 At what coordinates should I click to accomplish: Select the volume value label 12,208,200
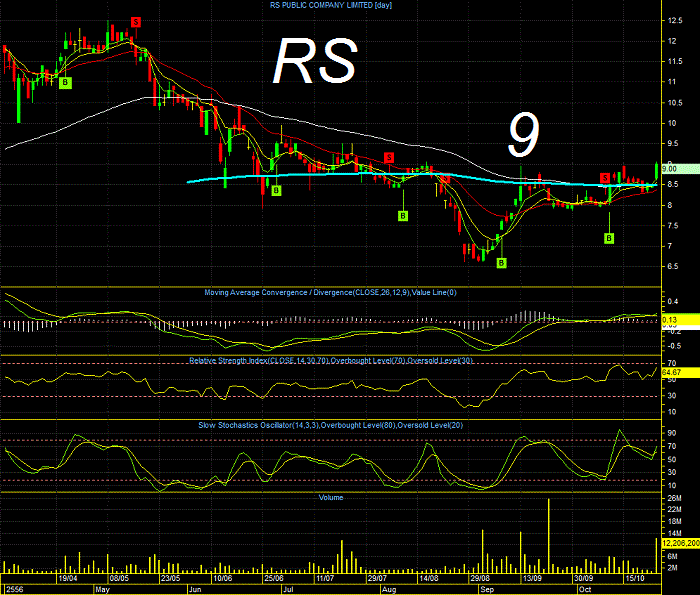tap(680, 543)
